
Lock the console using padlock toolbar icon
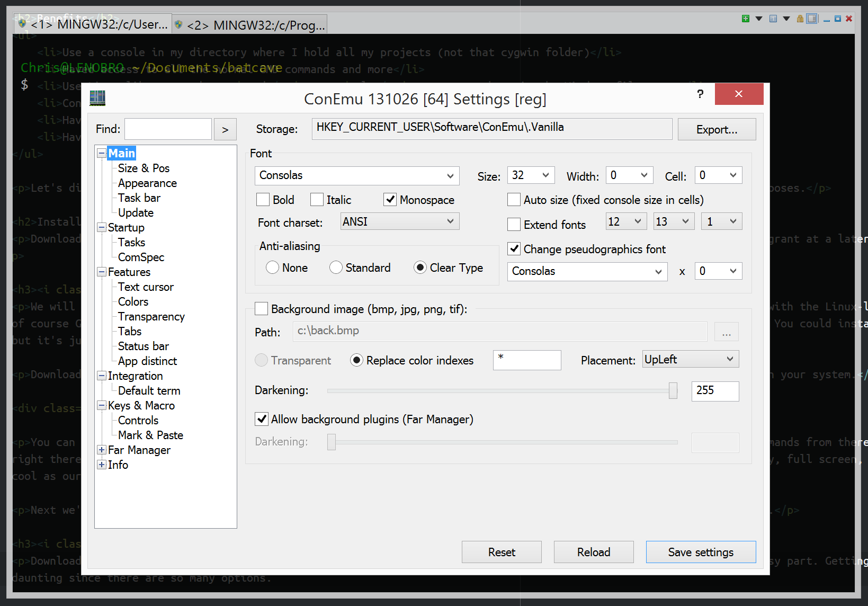[x=799, y=18]
